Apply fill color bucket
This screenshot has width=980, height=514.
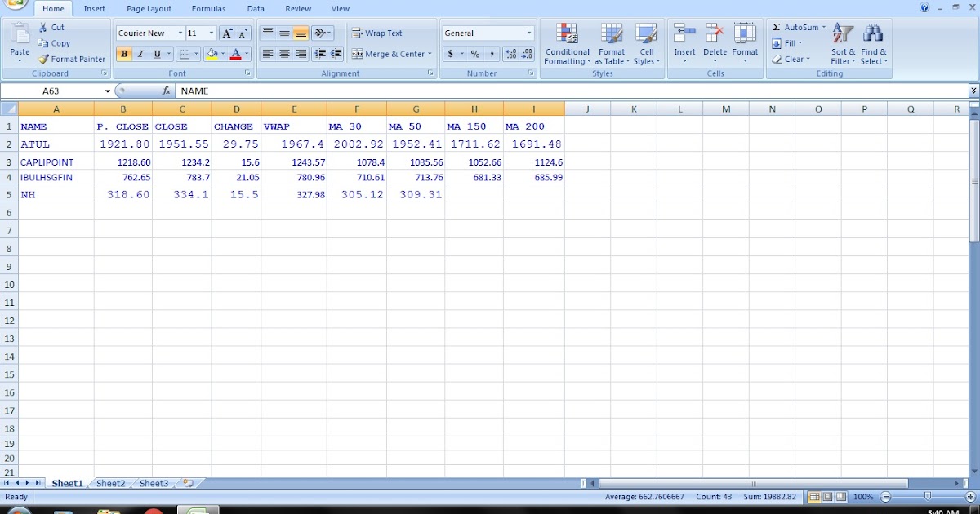click(212, 54)
